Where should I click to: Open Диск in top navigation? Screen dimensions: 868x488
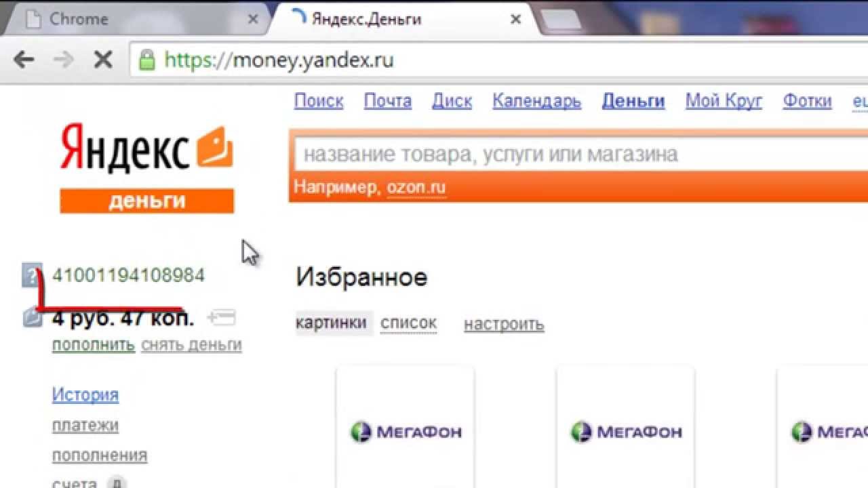click(452, 101)
